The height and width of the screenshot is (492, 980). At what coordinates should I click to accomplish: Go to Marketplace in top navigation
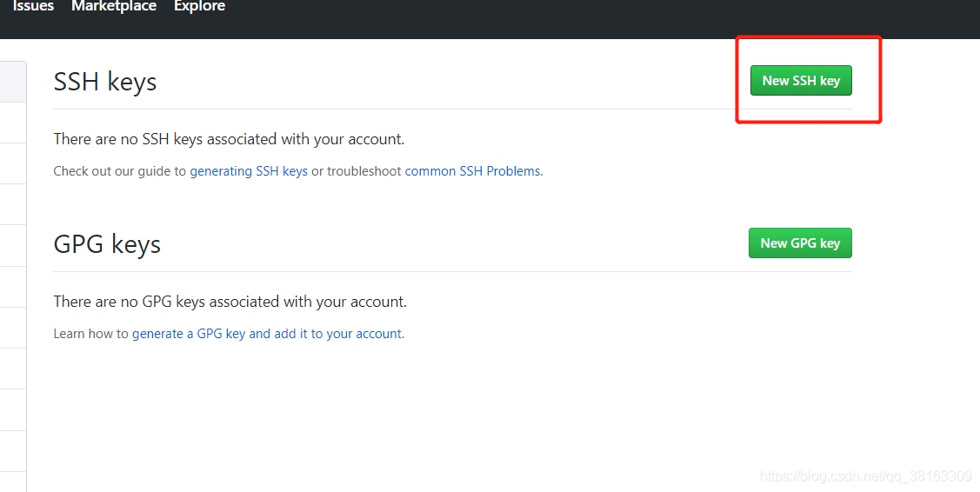(x=114, y=7)
